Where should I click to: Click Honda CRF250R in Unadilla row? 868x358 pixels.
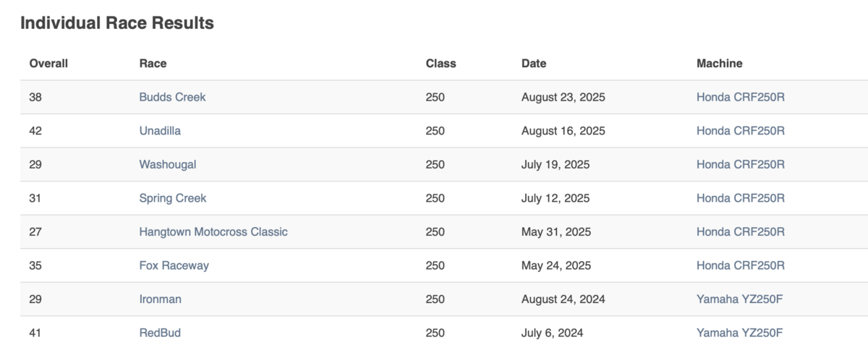[740, 131]
